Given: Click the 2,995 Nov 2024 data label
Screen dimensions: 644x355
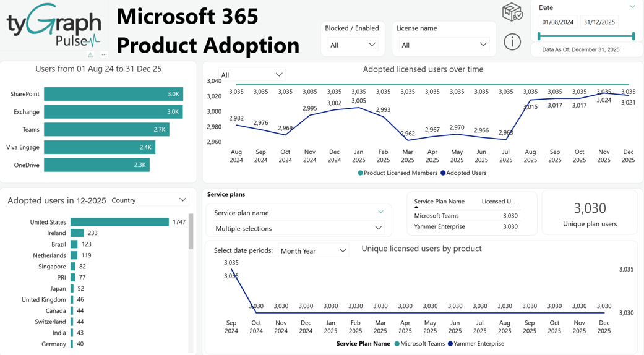Looking at the screenshot, I should tap(310, 108).
